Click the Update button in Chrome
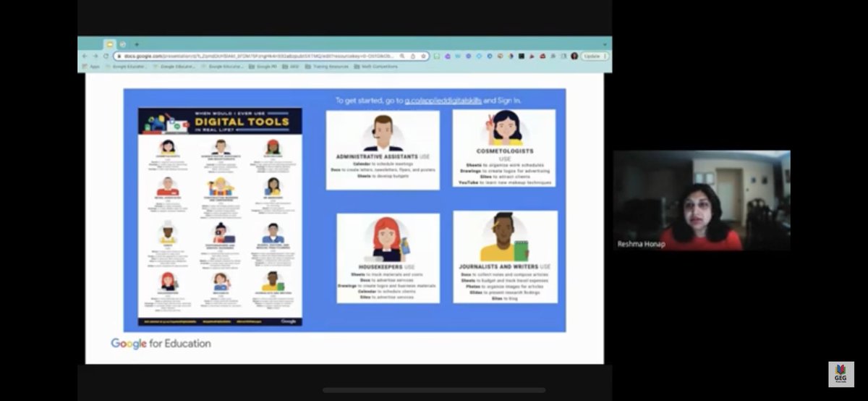The image size is (868, 401). coord(592,56)
